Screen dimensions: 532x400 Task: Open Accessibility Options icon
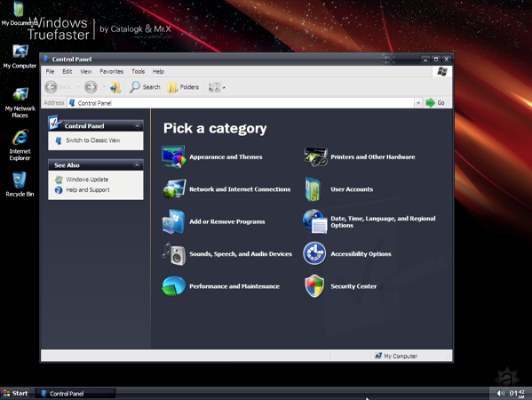click(x=314, y=253)
